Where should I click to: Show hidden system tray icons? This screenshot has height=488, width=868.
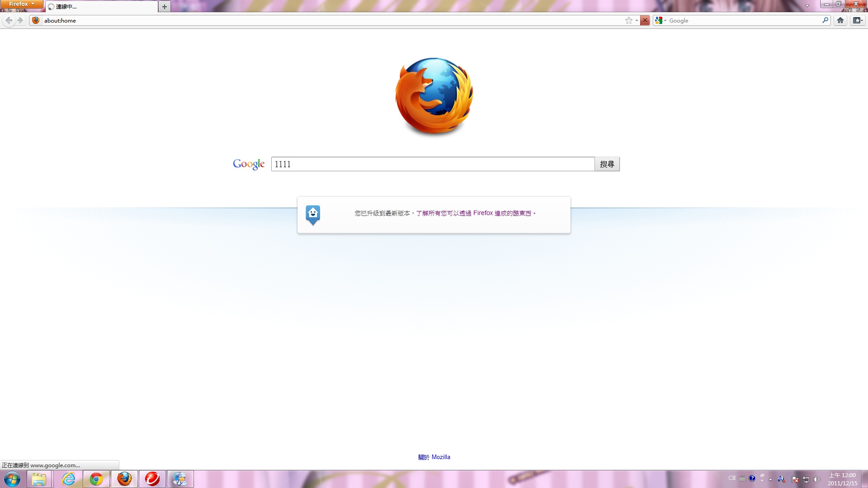[x=771, y=479]
